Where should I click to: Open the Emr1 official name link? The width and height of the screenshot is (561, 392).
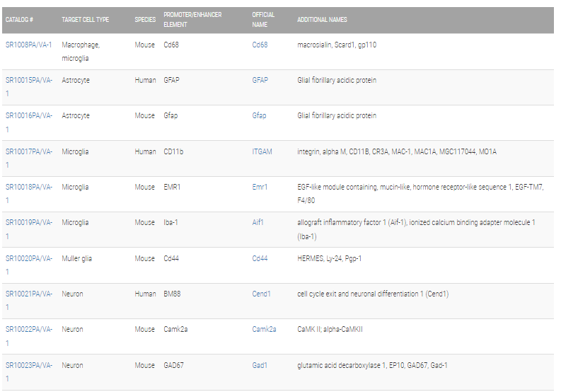point(260,188)
